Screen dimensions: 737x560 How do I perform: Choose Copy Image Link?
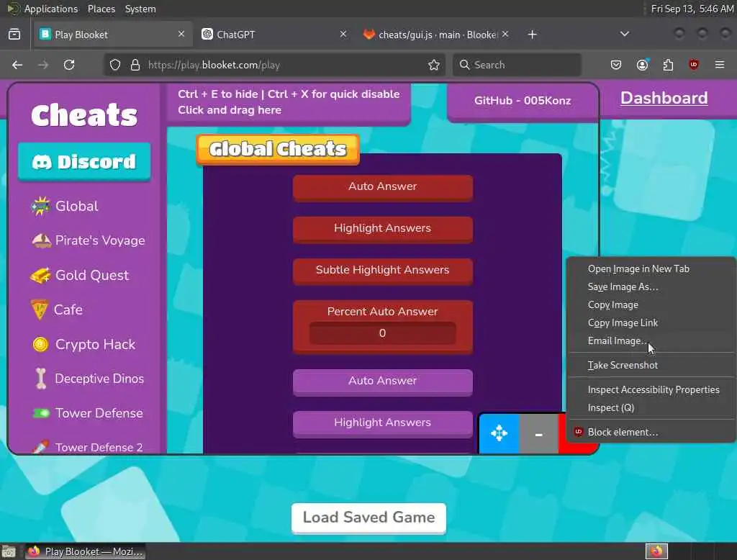click(651, 323)
